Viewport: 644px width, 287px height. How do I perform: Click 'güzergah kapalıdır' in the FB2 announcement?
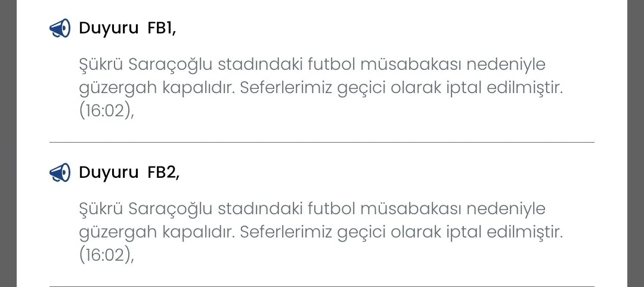[x=158, y=233]
